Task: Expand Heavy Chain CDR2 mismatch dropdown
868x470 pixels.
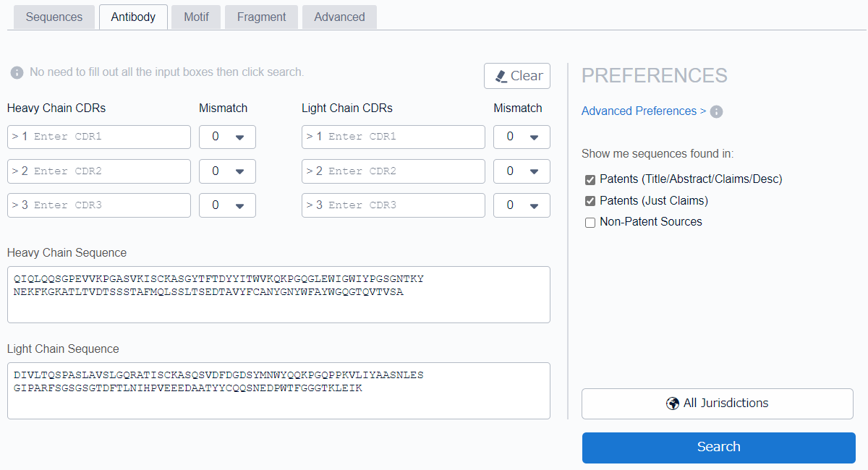Action: tap(227, 171)
